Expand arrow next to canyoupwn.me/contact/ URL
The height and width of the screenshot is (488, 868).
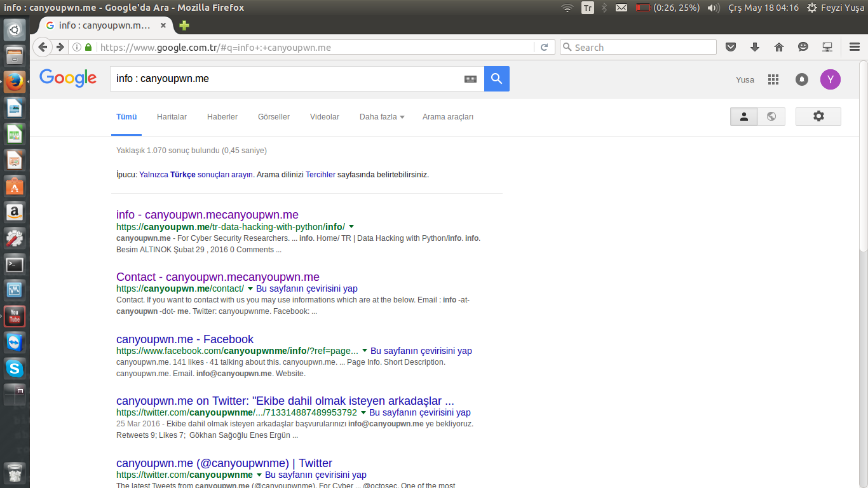250,288
